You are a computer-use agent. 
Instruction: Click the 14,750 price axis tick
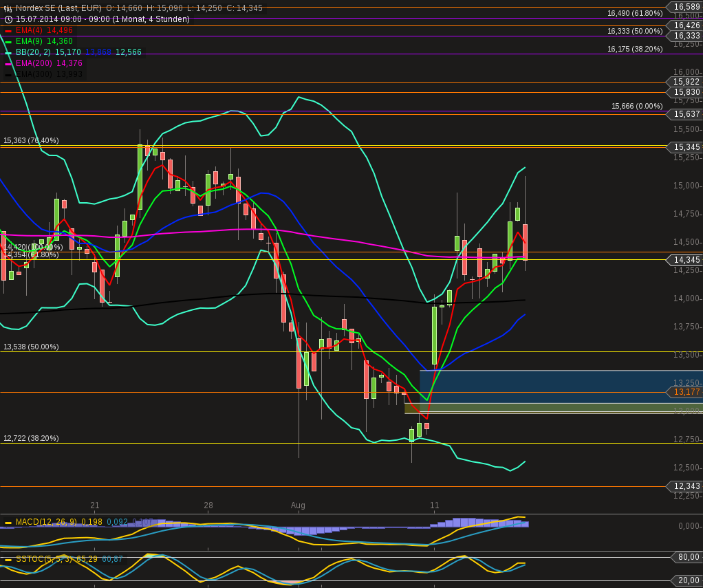(687, 215)
